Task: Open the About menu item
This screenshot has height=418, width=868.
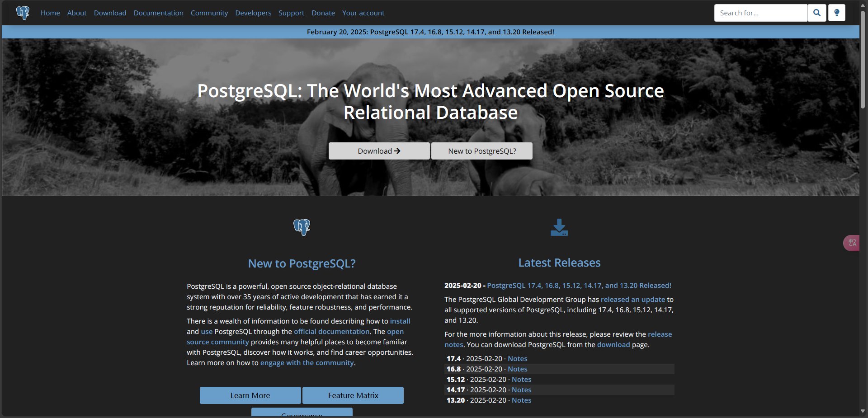Action: [x=77, y=13]
